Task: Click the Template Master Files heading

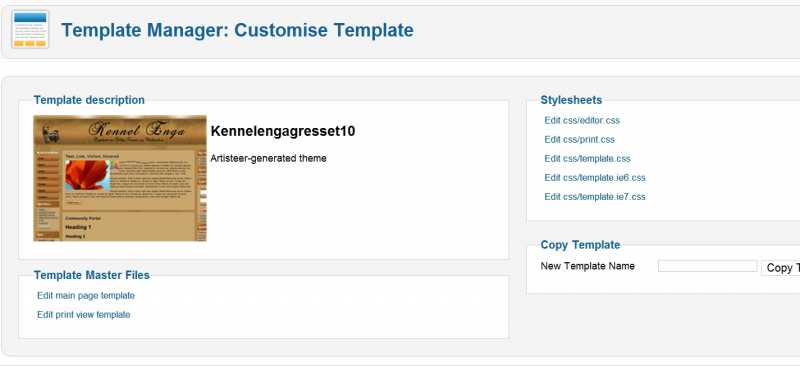Action: 92,275
